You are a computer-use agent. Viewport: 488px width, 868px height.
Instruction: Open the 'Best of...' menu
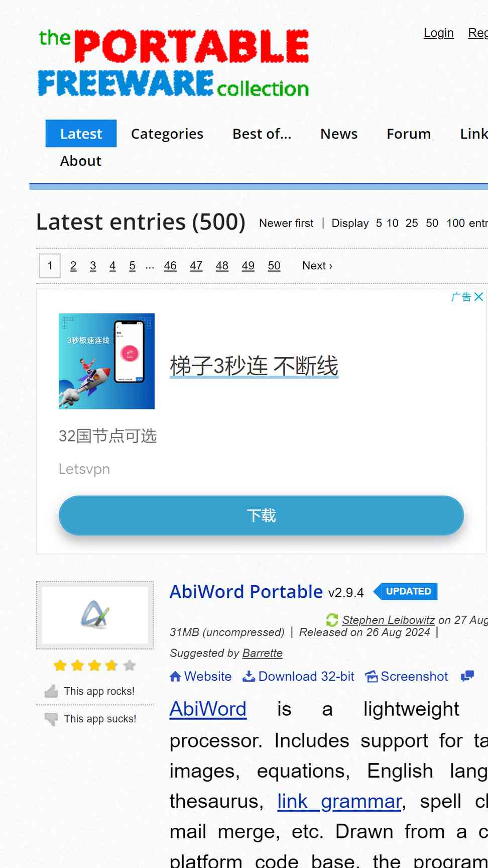tap(262, 134)
